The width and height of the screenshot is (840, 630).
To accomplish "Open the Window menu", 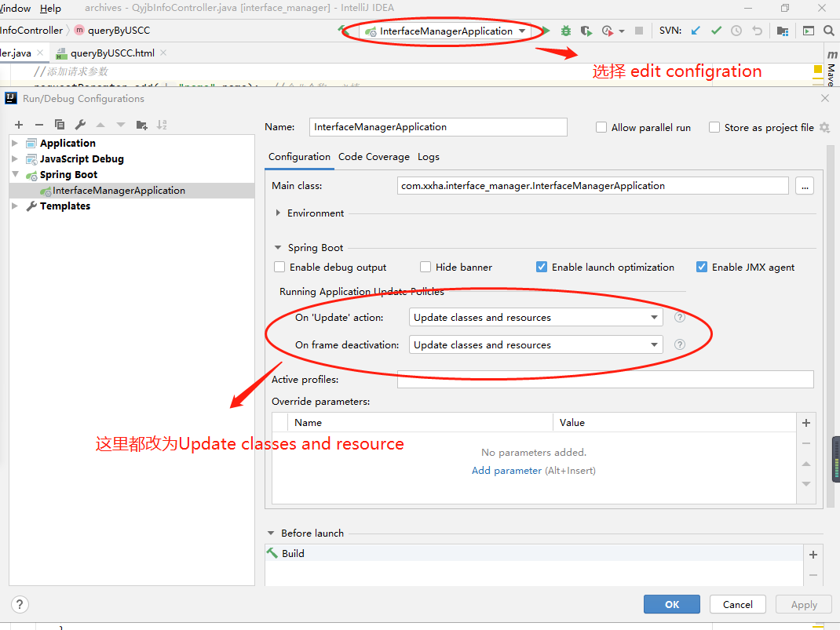I will [16, 8].
